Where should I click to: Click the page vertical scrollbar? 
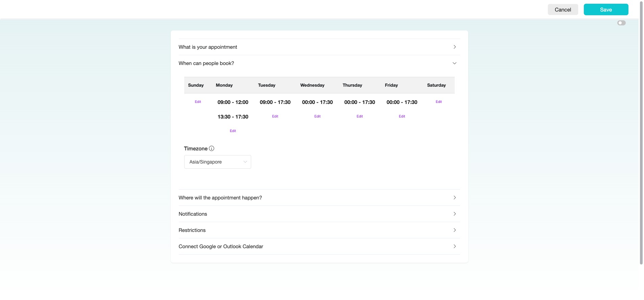point(641,133)
